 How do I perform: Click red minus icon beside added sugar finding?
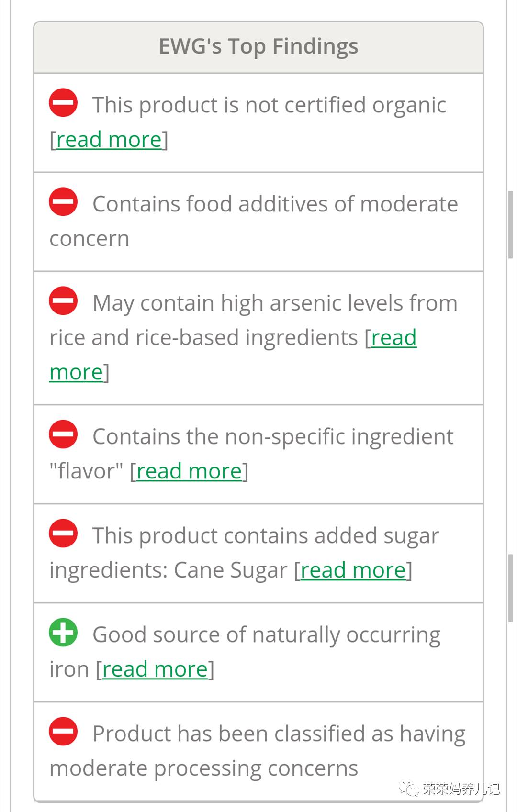(63, 533)
